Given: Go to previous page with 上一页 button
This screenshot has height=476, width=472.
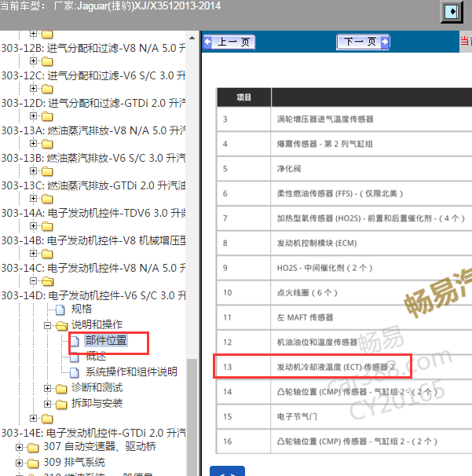Looking at the screenshot, I should pos(229,42).
